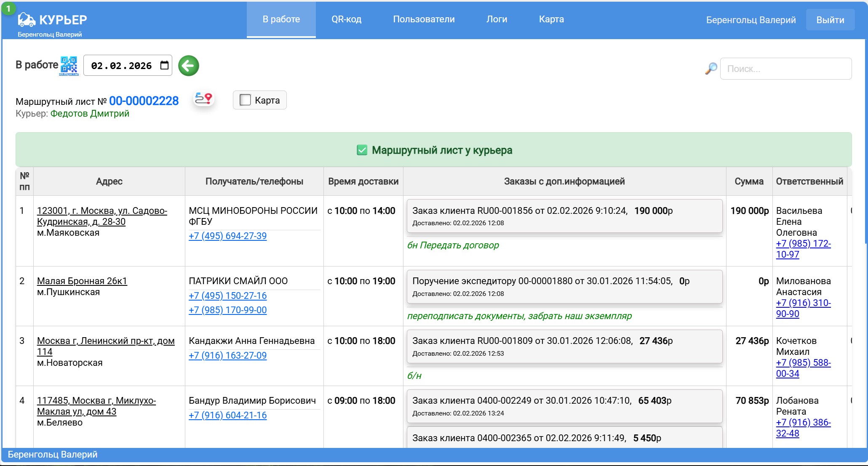The height and width of the screenshot is (466, 868).
Task: Open order card 0400-002365
Action: 564,438
